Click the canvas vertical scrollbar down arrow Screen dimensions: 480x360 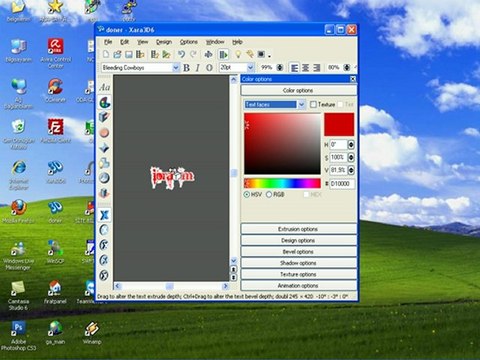point(234,260)
